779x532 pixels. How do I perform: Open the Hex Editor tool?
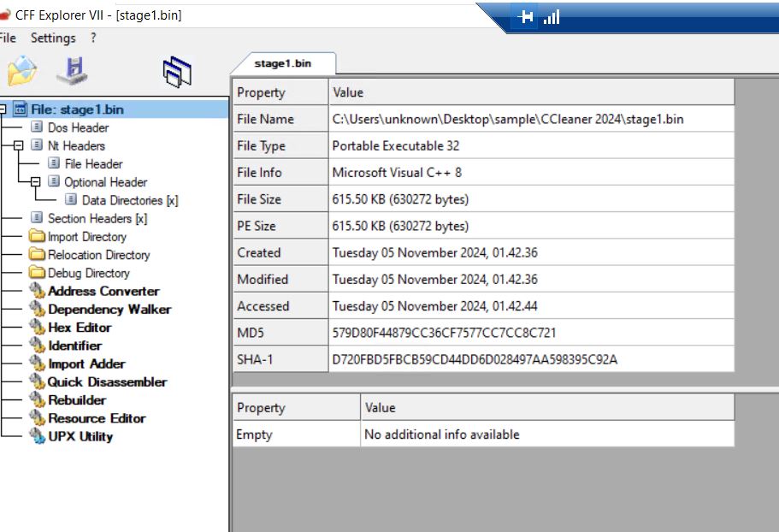tap(80, 327)
